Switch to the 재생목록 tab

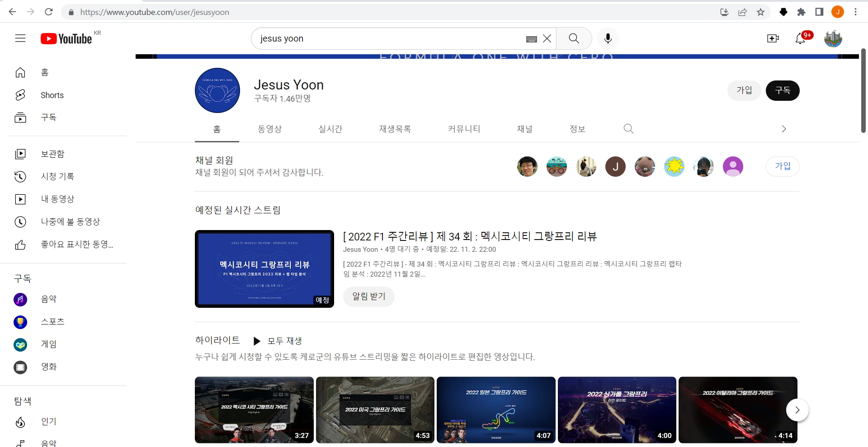pos(395,129)
